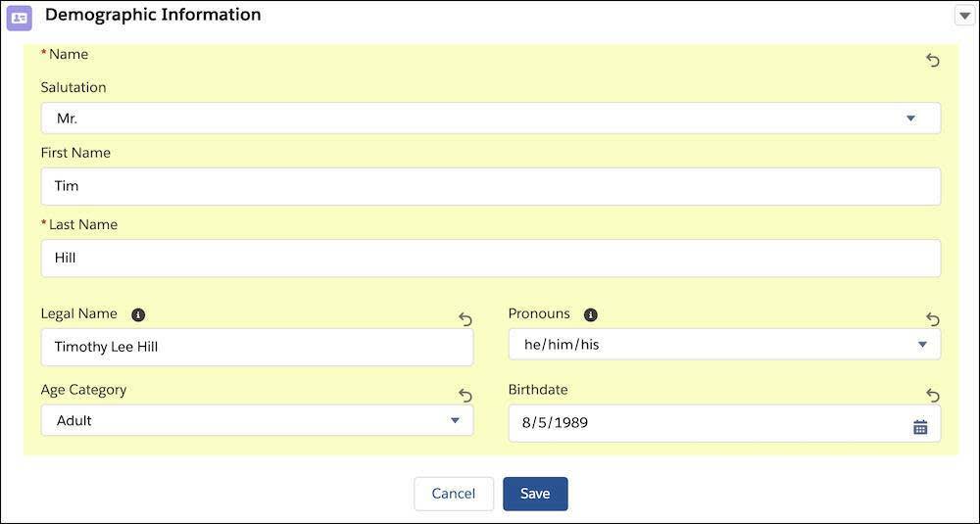Undo changes to Age Category field

click(465, 396)
